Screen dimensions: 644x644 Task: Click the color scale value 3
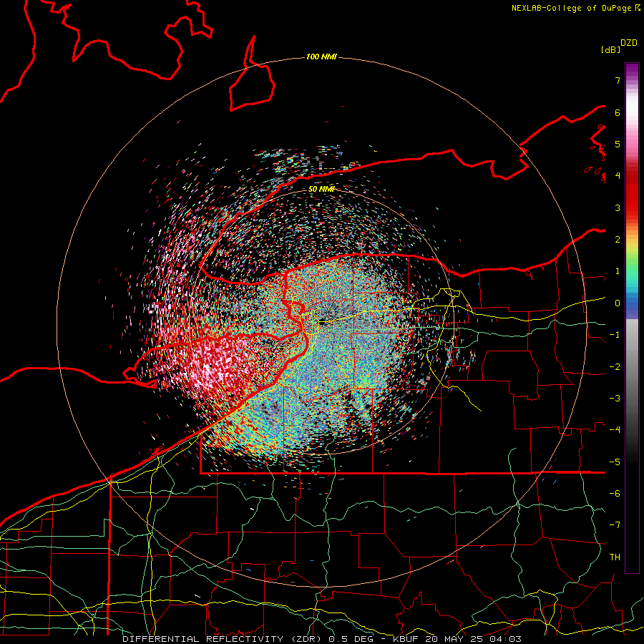(618, 208)
